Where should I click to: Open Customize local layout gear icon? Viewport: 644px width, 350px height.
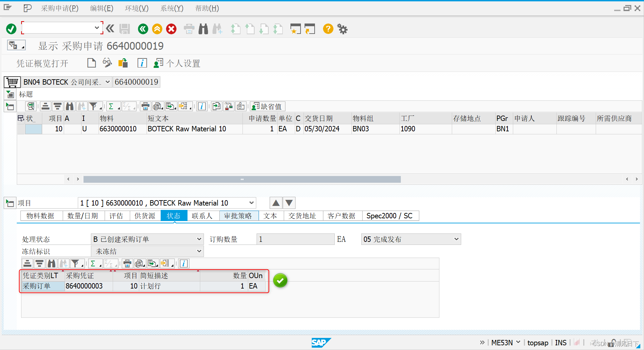tap(342, 29)
